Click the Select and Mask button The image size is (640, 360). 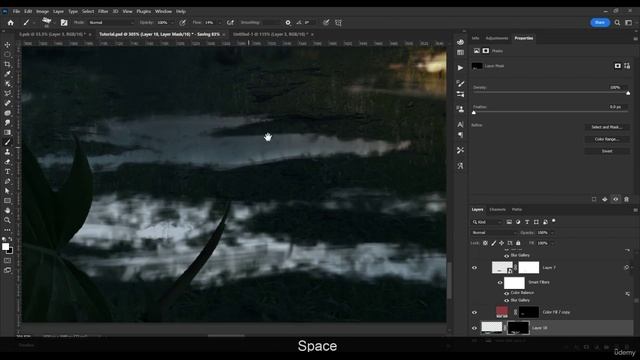click(607, 127)
